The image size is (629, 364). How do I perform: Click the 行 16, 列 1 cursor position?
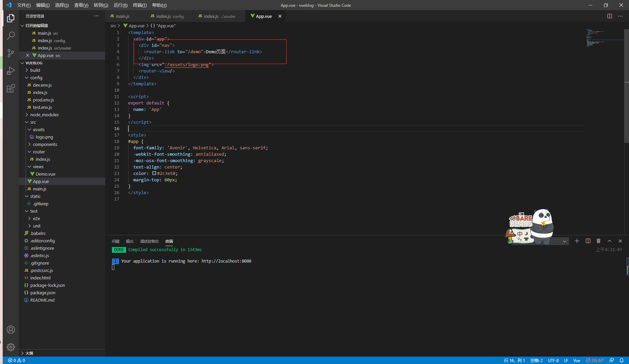514,360
